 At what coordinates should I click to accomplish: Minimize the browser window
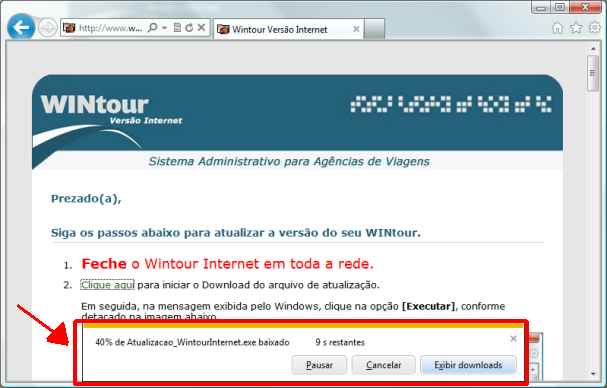[541, 7]
